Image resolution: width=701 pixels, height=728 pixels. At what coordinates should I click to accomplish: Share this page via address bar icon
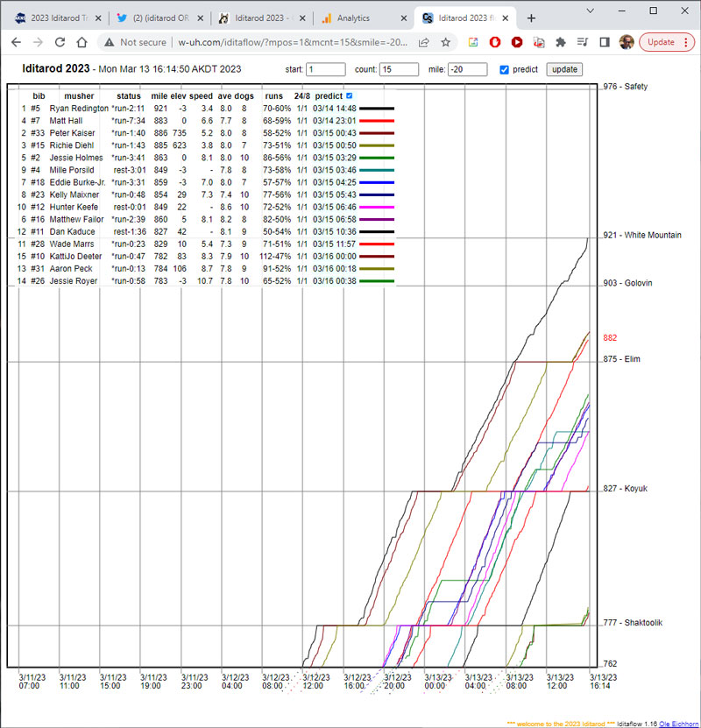pyautogui.click(x=423, y=42)
